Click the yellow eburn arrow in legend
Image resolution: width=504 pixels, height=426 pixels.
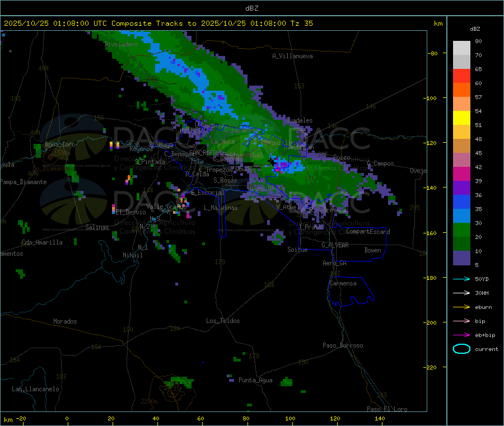(461, 307)
